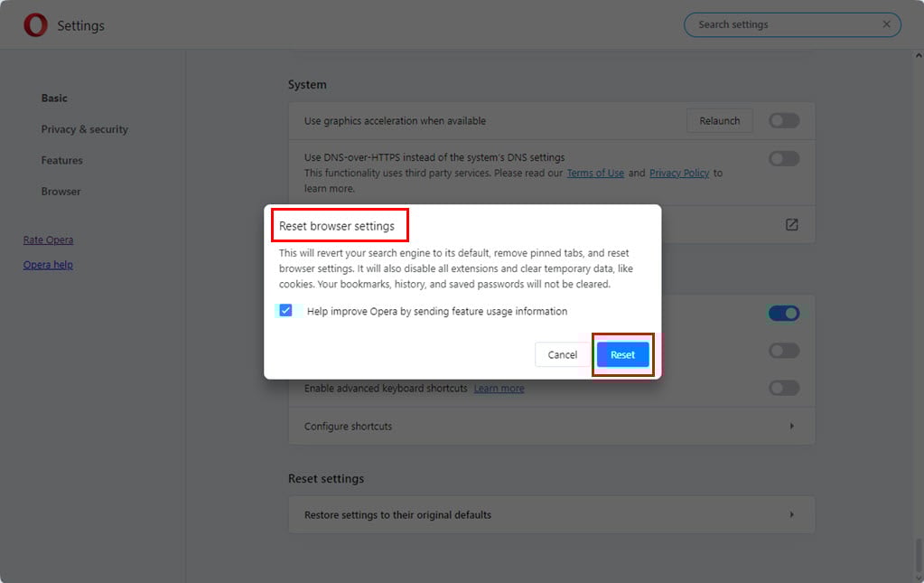Click the scroll up arrow

tap(919, 55)
